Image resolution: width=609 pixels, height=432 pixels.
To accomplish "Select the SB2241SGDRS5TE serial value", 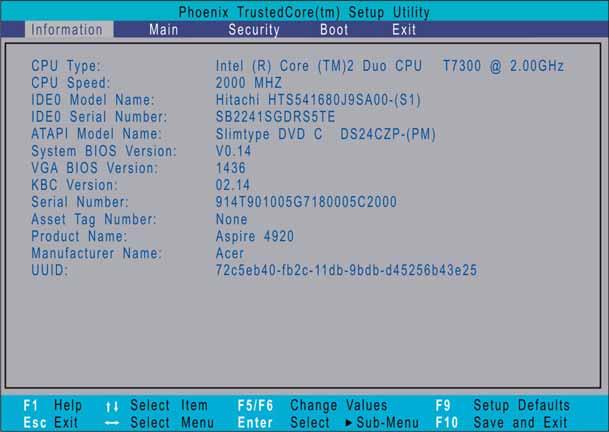I will click(x=275, y=117).
